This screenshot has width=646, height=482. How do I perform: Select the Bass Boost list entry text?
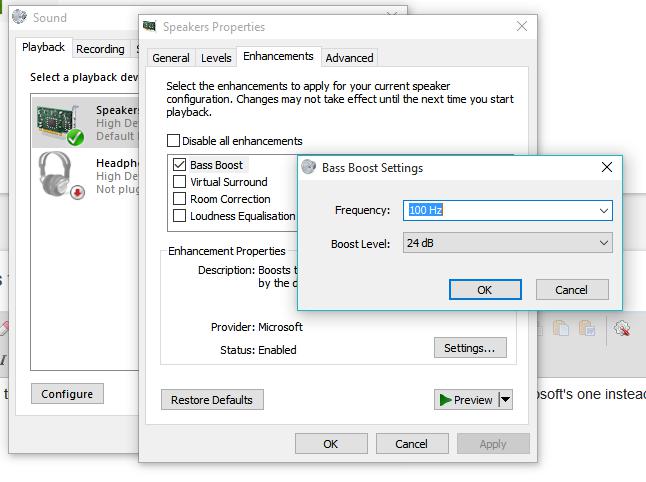pos(216,165)
